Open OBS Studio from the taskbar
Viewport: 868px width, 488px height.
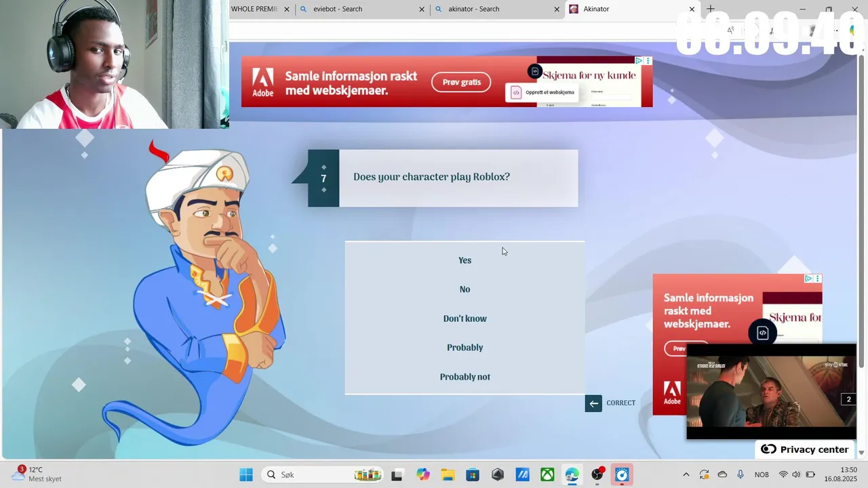coord(597,475)
